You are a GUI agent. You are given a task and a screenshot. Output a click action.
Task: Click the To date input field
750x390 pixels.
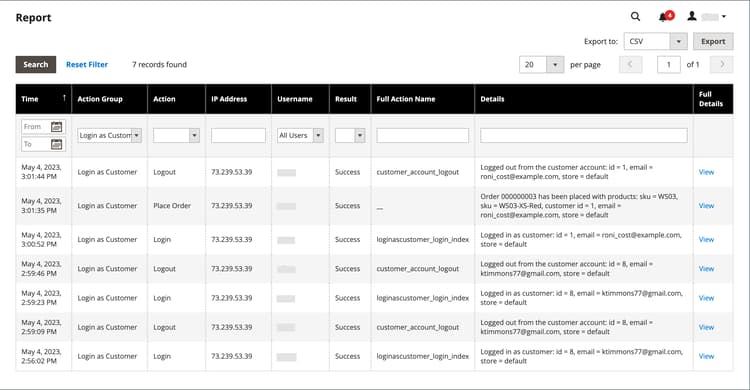[x=36, y=144]
